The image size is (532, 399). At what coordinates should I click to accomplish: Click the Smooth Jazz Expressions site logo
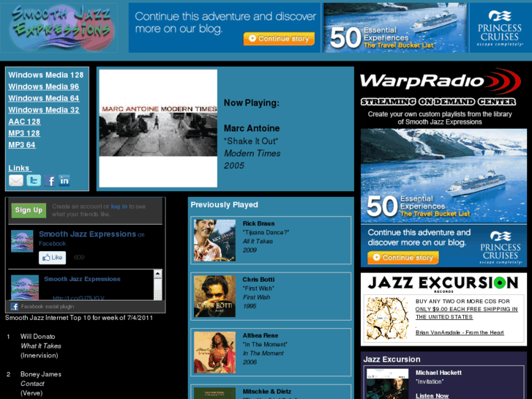coord(61,28)
